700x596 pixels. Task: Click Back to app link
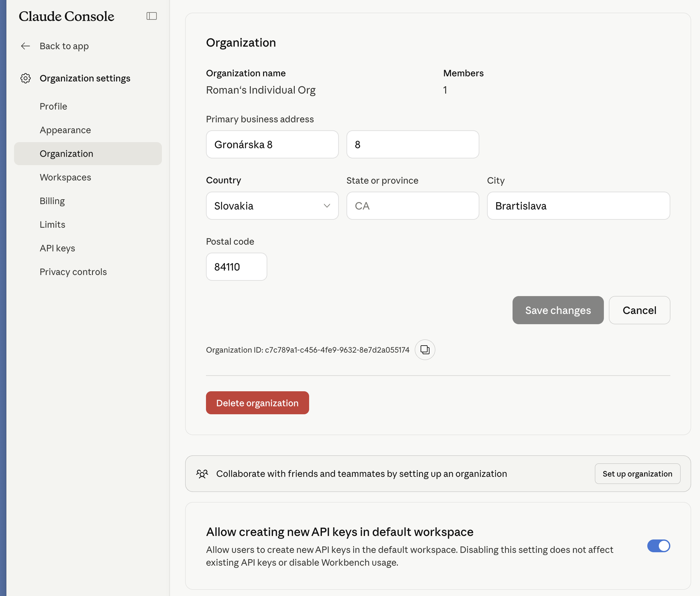64,46
